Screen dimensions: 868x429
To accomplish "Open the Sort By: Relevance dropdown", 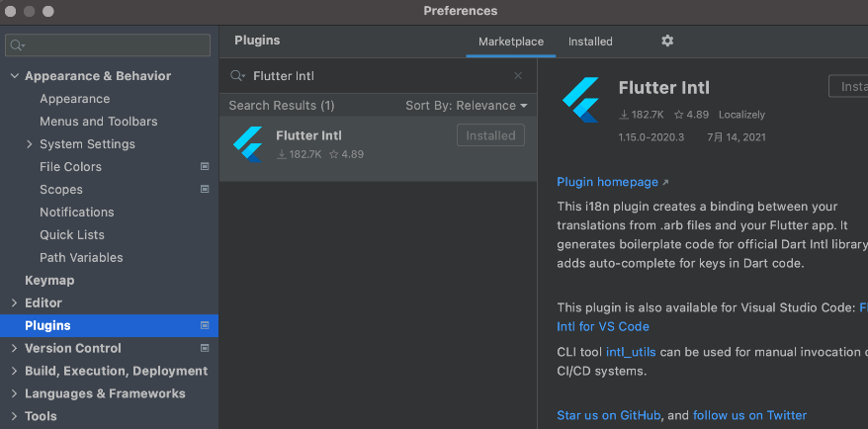I will [466, 106].
